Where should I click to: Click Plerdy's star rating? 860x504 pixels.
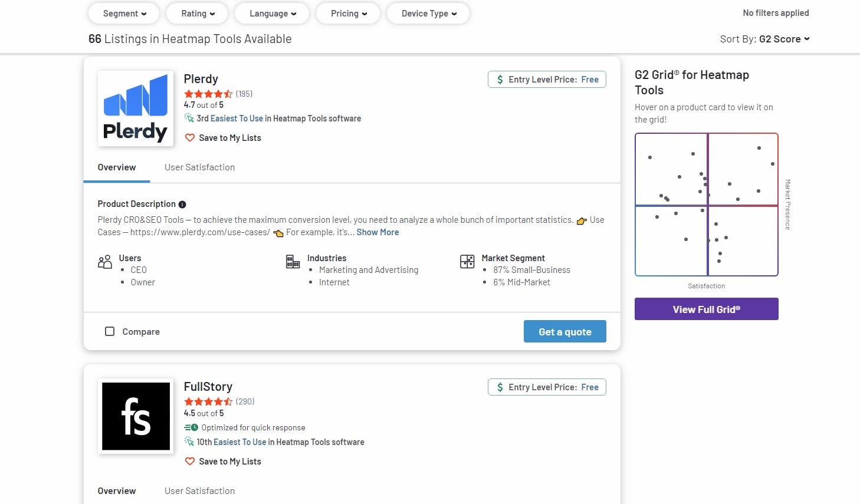208,94
